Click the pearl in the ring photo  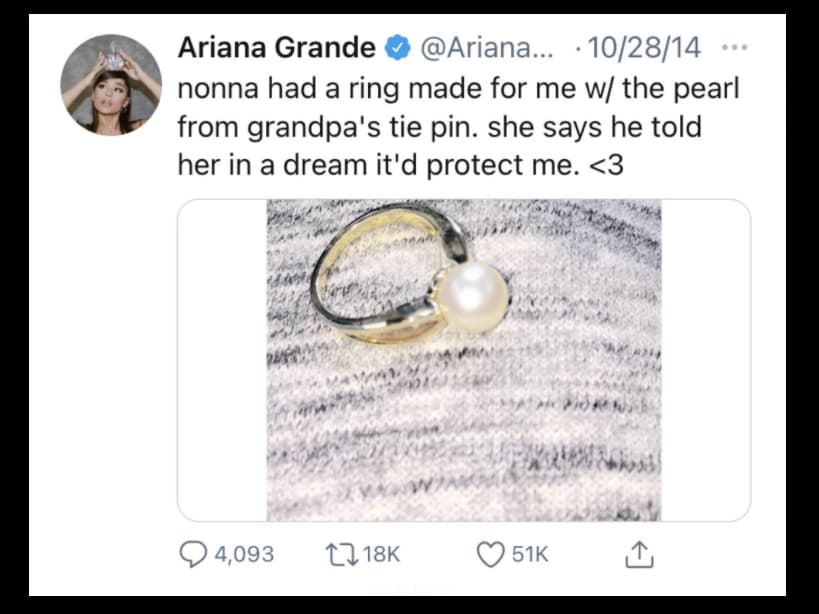(x=473, y=296)
